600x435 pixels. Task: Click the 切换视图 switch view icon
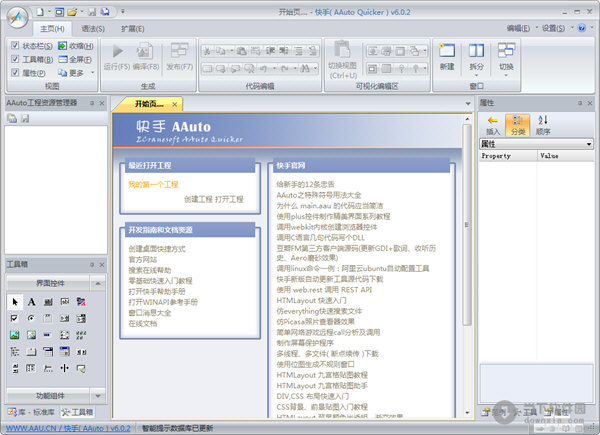click(x=342, y=50)
